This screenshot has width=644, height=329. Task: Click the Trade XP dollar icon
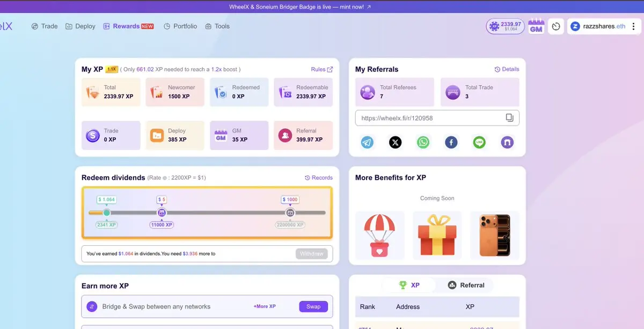click(x=93, y=135)
